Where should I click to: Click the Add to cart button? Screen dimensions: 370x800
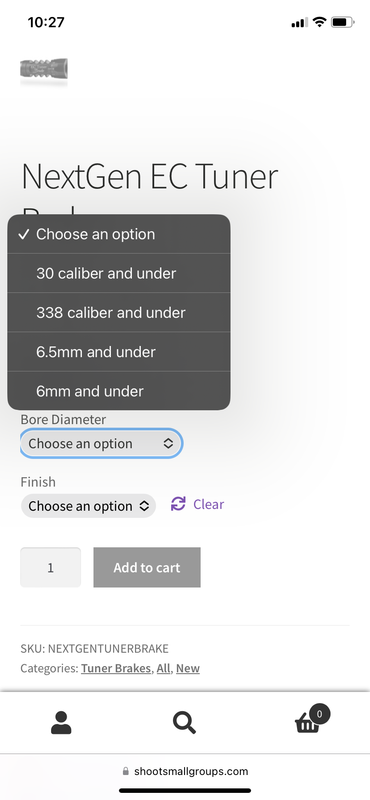[x=147, y=567]
